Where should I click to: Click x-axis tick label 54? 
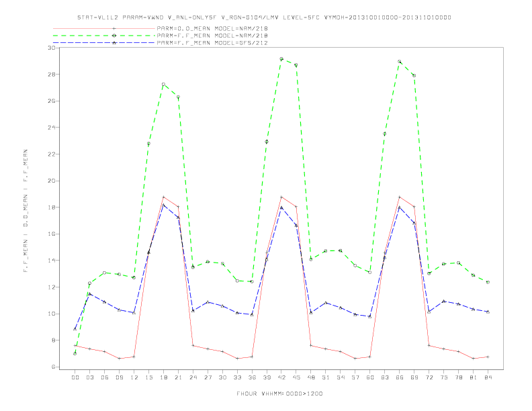(x=341, y=377)
